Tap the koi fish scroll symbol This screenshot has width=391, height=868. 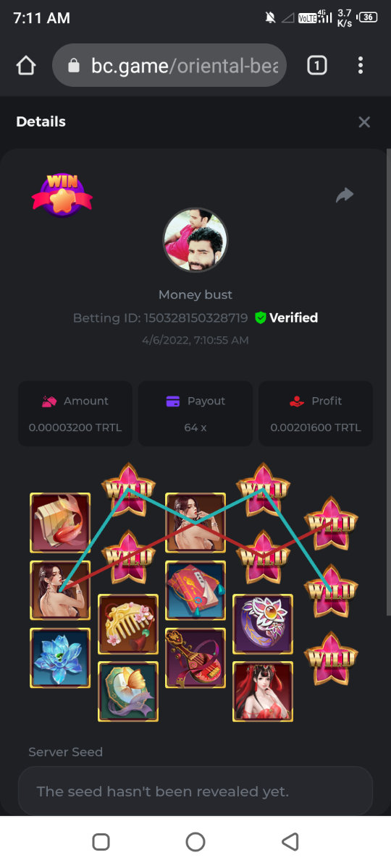click(x=60, y=523)
